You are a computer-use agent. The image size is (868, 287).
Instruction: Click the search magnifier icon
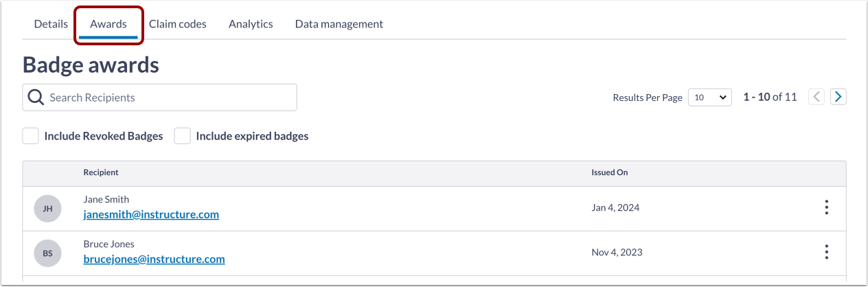point(36,97)
